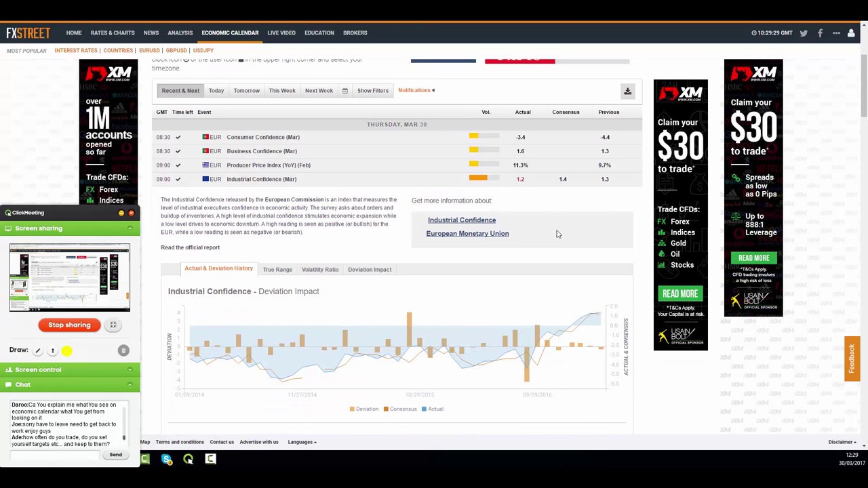The height and width of the screenshot is (488, 868).
Task: Click the clock icon beside GMT time
Action: coord(754,33)
